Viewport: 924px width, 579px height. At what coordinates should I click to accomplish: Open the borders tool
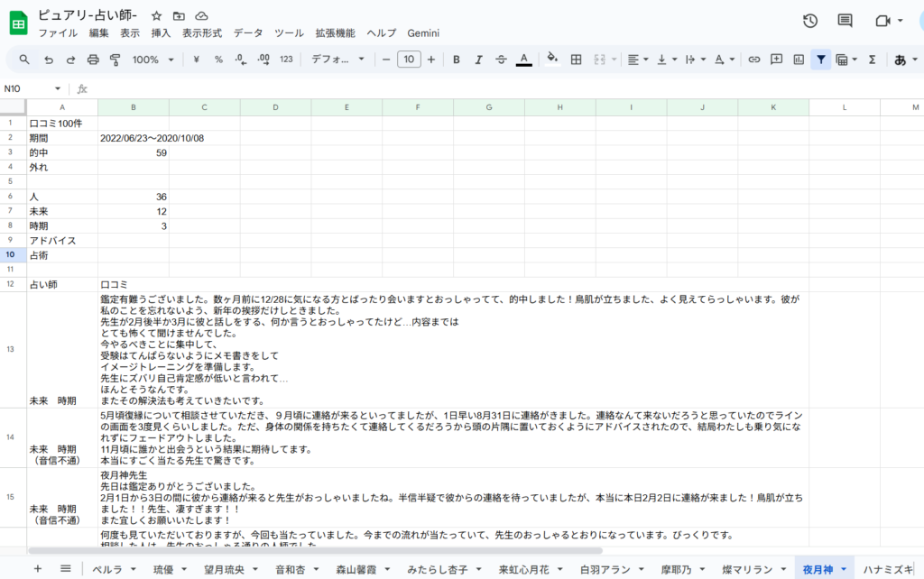pos(576,60)
